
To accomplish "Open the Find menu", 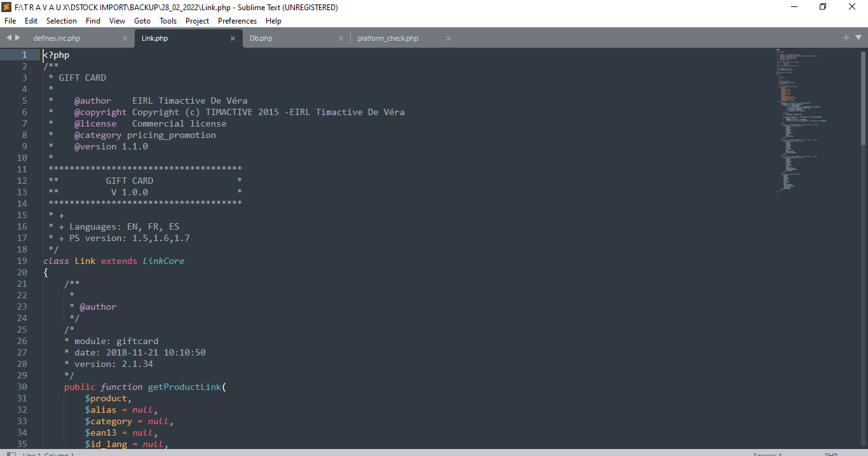I will [x=93, y=21].
